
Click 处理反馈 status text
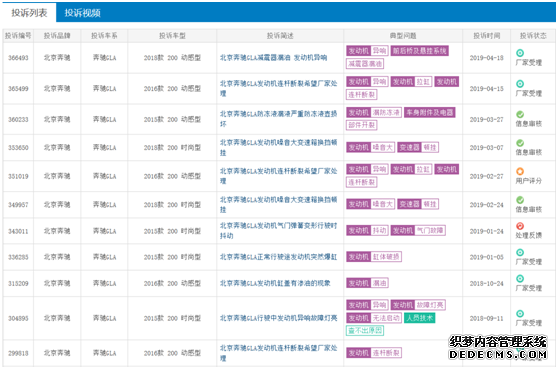(529, 235)
